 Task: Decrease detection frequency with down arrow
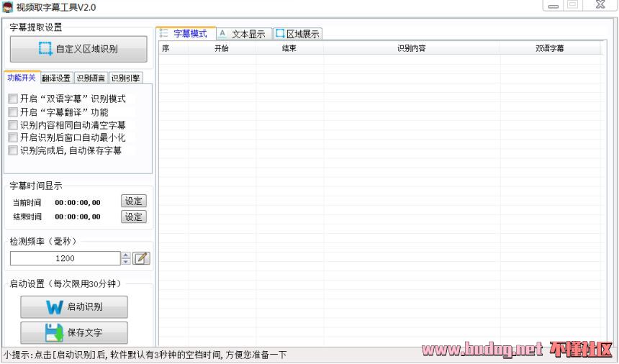click(x=125, y=261)
